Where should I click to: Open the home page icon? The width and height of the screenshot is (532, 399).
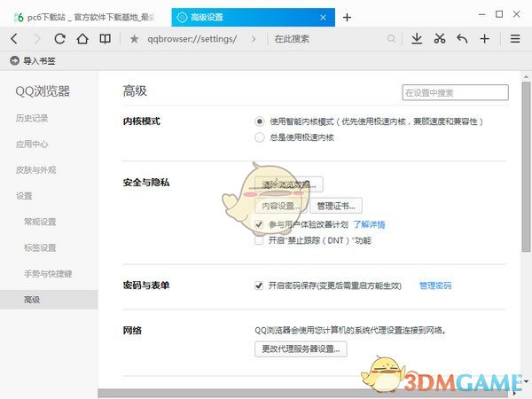82,39
